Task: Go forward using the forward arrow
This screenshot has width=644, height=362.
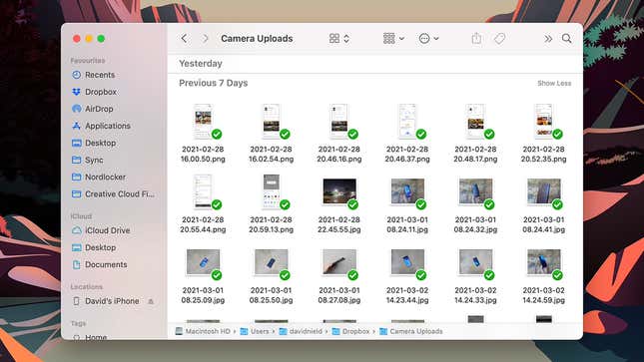Action: [x=205, y=39]
